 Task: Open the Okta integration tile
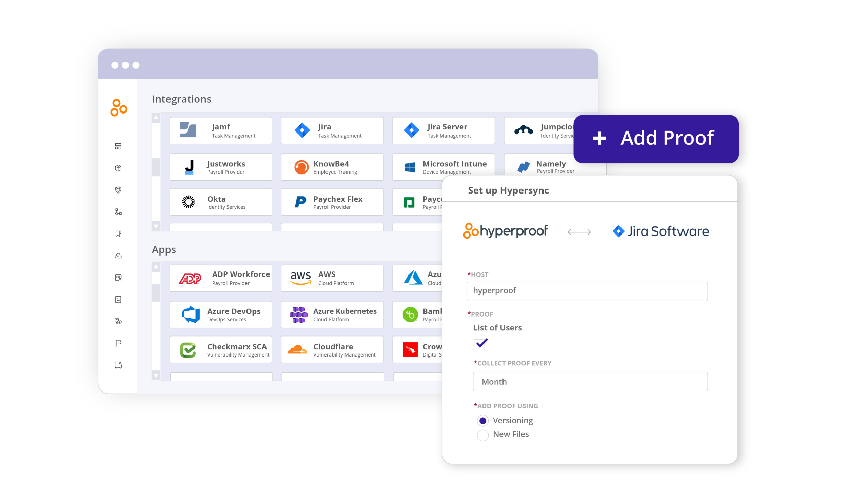point(221,202)
